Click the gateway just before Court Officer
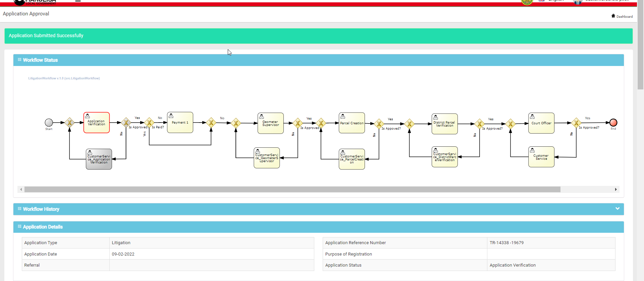The image size is (644, 281). 511,124
